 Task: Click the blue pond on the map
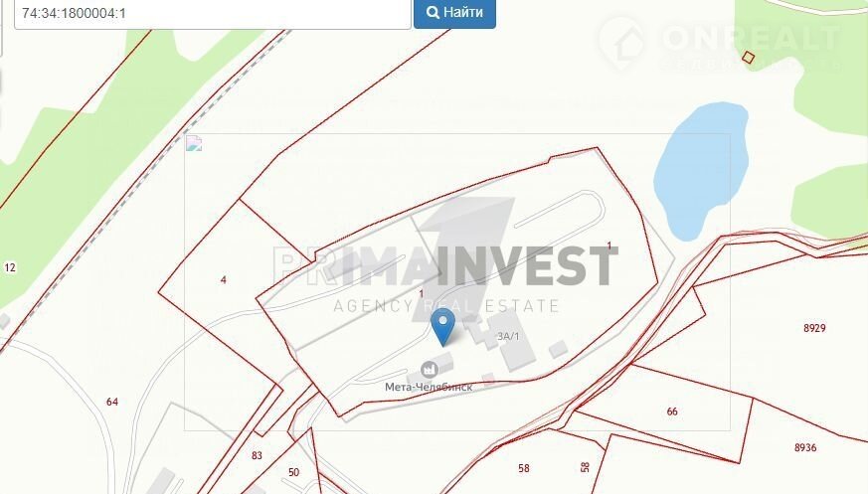(x=700, y=170)
